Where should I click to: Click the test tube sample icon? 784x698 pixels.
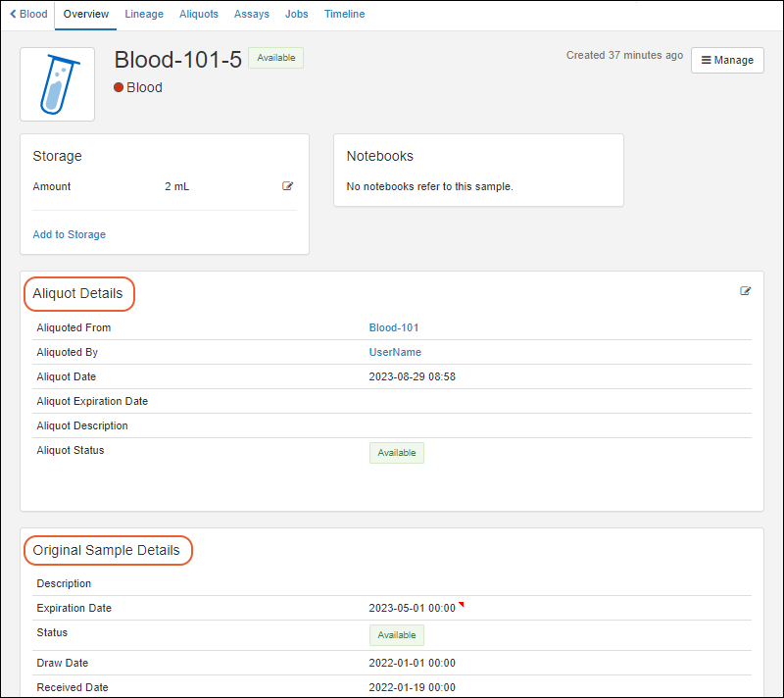(58, 84)
